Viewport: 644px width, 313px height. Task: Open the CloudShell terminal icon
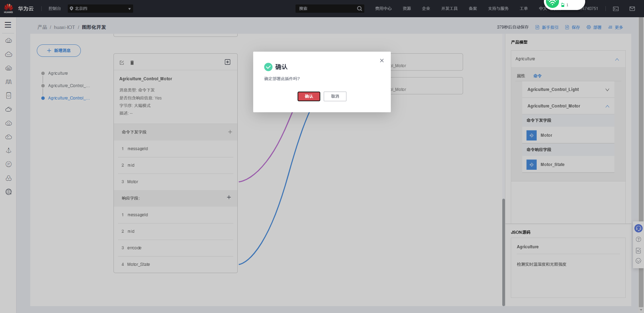click(616, 9)
